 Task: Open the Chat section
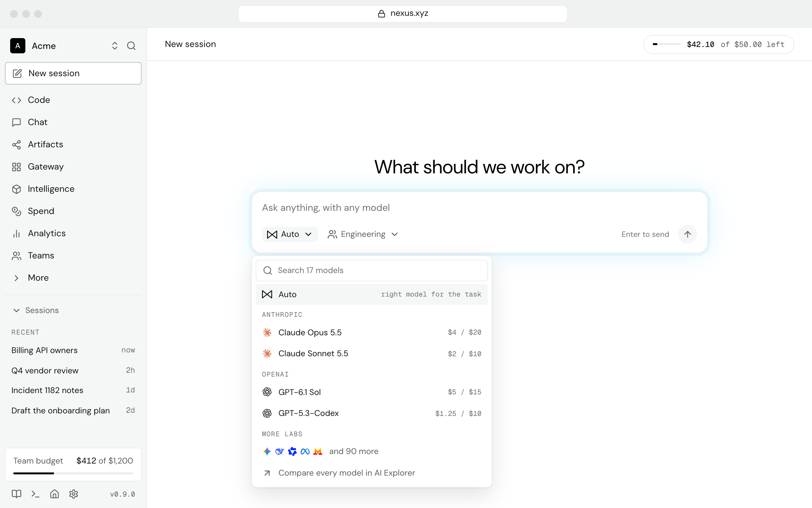coord(73,122)
